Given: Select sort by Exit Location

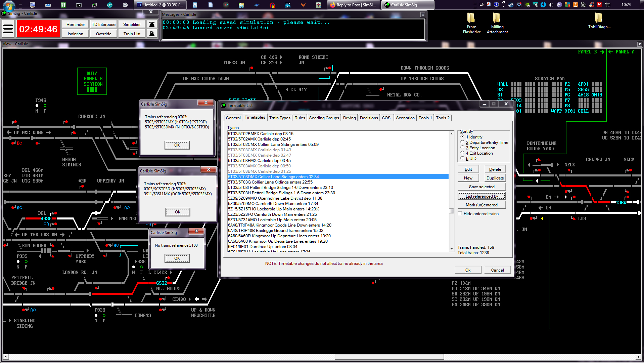Looking at the screenshot, I should (x=462, y=153).
